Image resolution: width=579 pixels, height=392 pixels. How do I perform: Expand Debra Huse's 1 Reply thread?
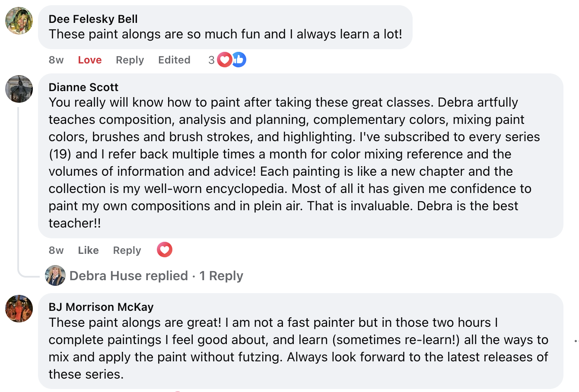(x=221, y=276)
